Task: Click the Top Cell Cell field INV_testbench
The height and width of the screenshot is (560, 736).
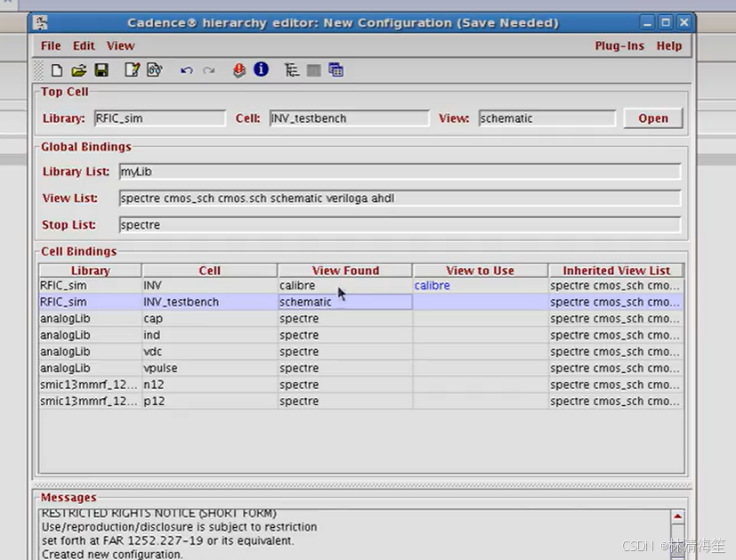Action: 349,118
